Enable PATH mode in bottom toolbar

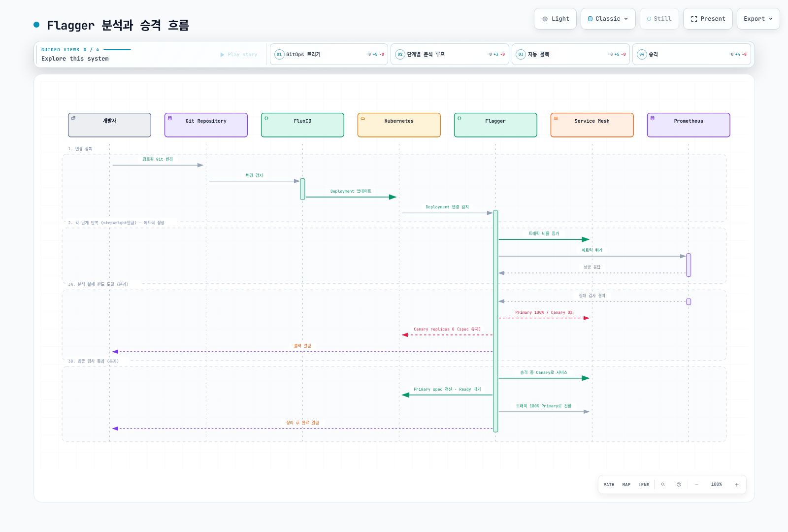coord(609,485)
